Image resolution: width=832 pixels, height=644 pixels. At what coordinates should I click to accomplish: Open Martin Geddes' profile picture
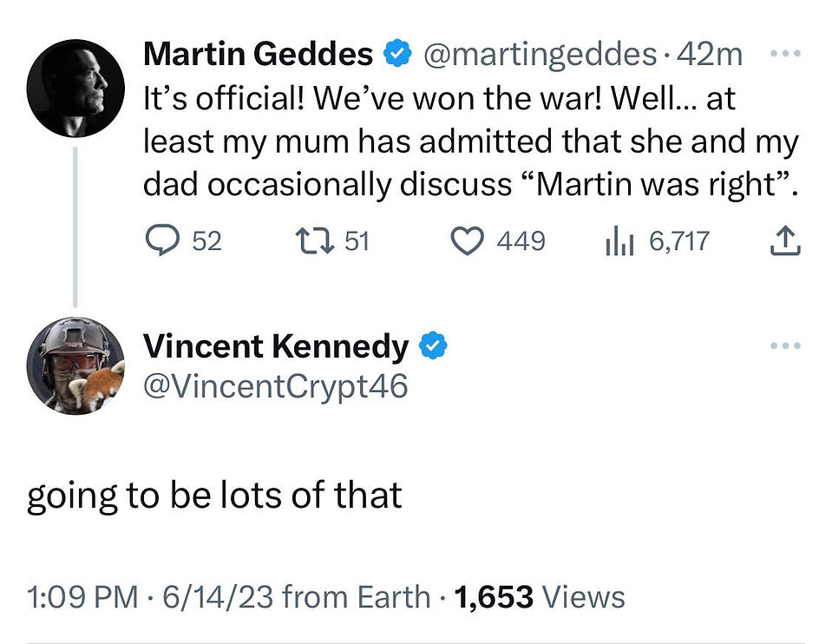click(75, 89)
